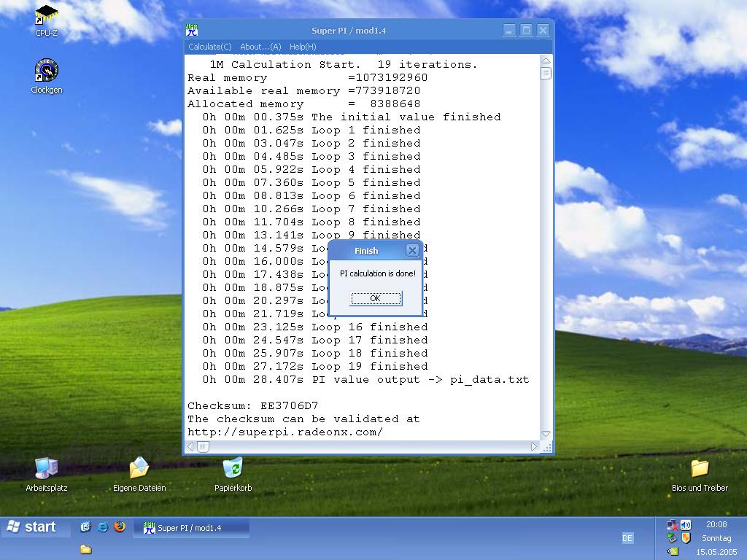747x560 pixels.
Task: Click the Loop 16 finished line
Action: [x=315, y=327]
